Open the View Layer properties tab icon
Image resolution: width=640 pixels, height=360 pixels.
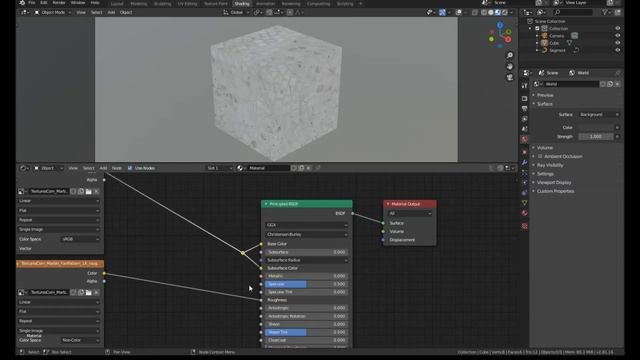(524, 119)
